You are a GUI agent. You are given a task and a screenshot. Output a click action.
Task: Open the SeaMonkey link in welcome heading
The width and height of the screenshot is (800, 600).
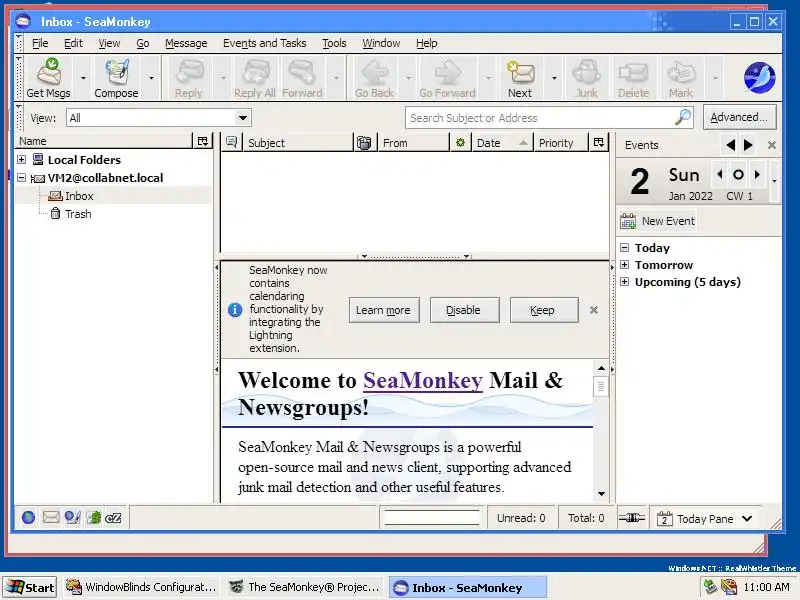point(422,381)
